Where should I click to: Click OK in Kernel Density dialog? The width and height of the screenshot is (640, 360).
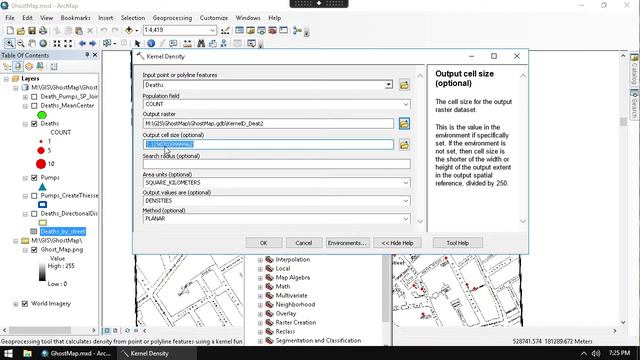(264, 243)
